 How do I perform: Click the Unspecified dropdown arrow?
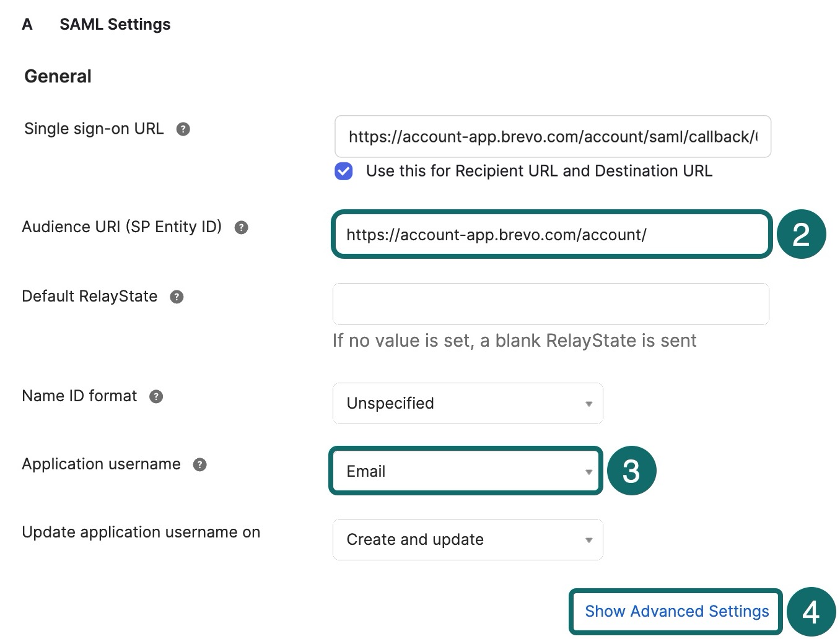pos(588,404)
